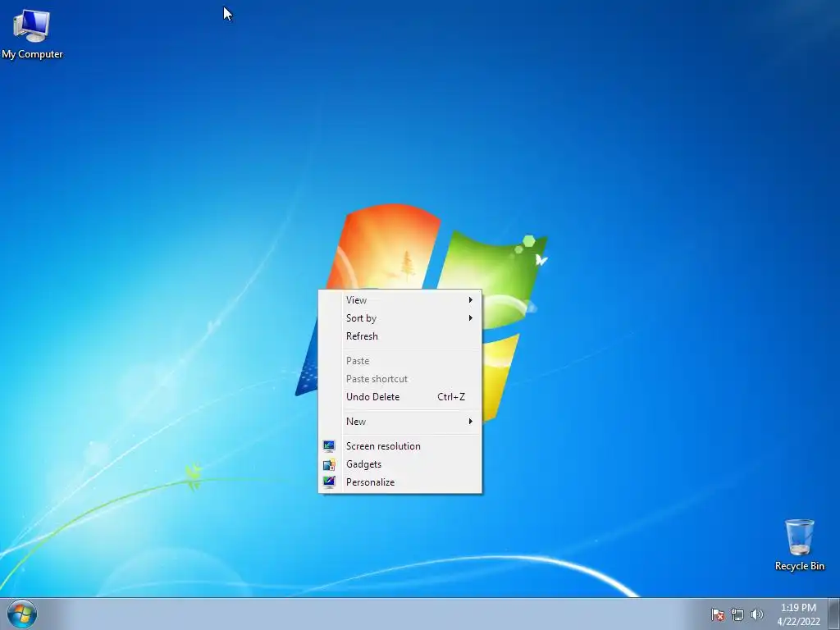Choose New in the context menu

400,421
